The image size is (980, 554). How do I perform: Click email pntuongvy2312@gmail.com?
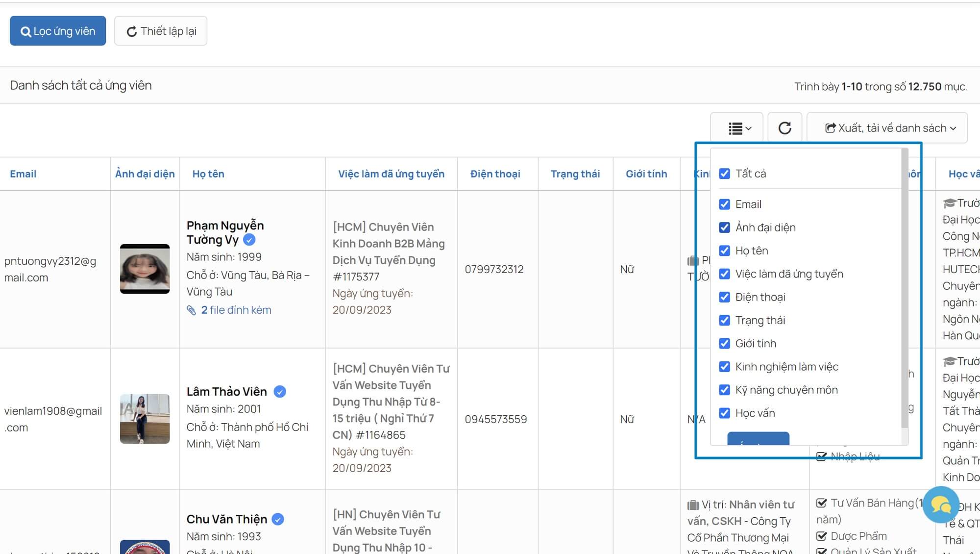pos(50,269)
